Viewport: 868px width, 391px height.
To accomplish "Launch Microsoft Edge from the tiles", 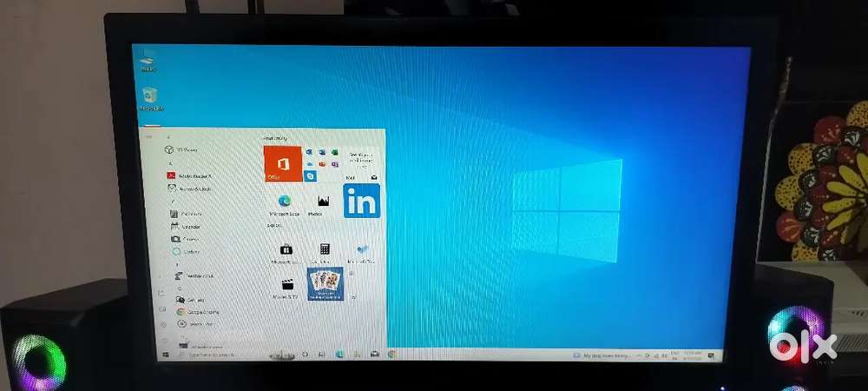I will [x=285, y=204].
